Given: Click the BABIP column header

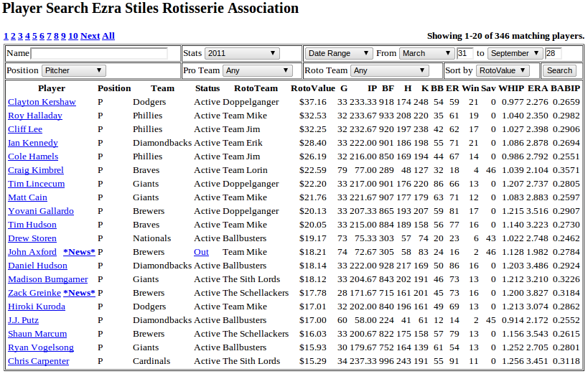Looking at the screenshot, I should 565,88.
